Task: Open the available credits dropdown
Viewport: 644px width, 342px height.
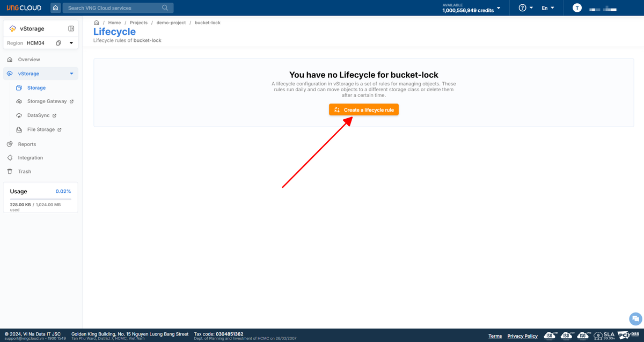Action: (499, 8)
